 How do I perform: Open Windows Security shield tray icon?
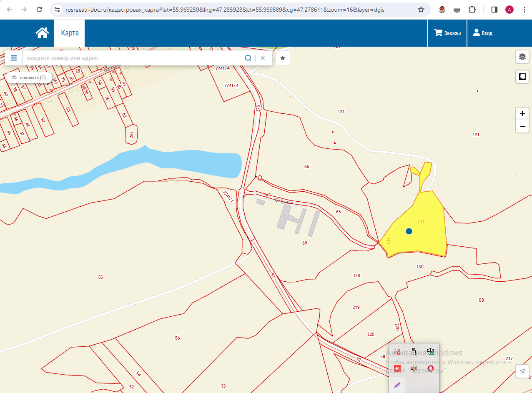431,352
